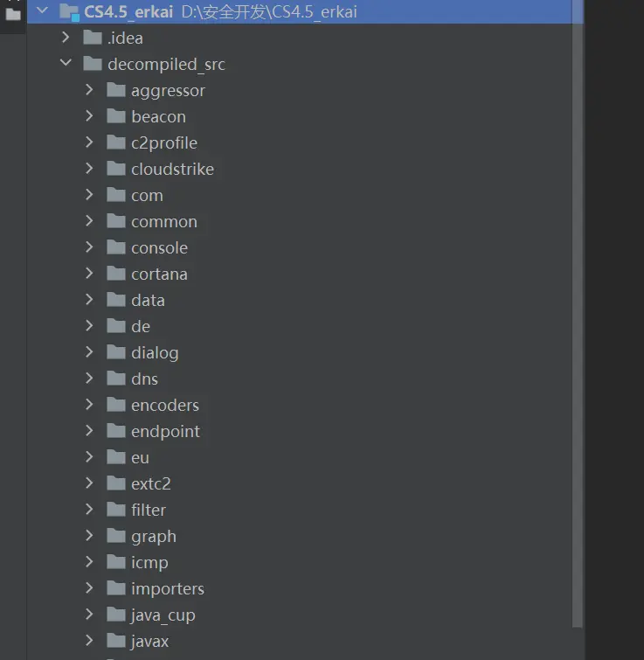Expand the .idea folder arrow
This screenshot has width=644, height=660.
pyautogui.click(x=66, y=38)
